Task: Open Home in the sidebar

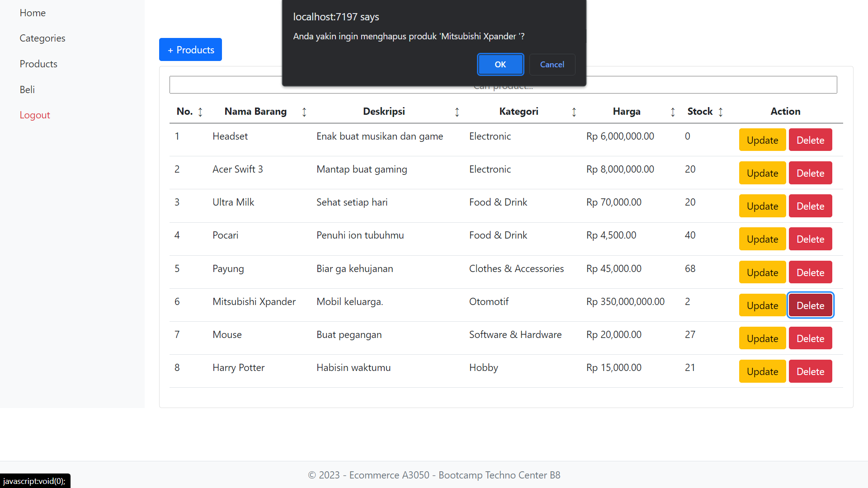Action: [33, 13]
